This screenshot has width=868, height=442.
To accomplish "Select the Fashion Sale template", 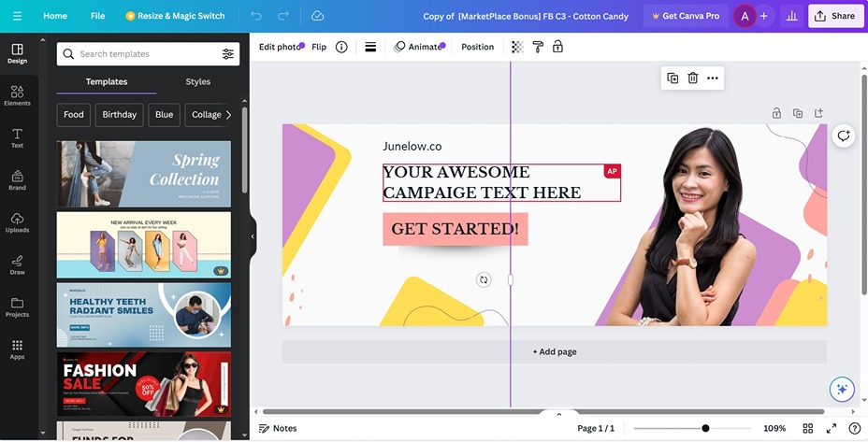I will pyautogui.click(x=144, y=384).
